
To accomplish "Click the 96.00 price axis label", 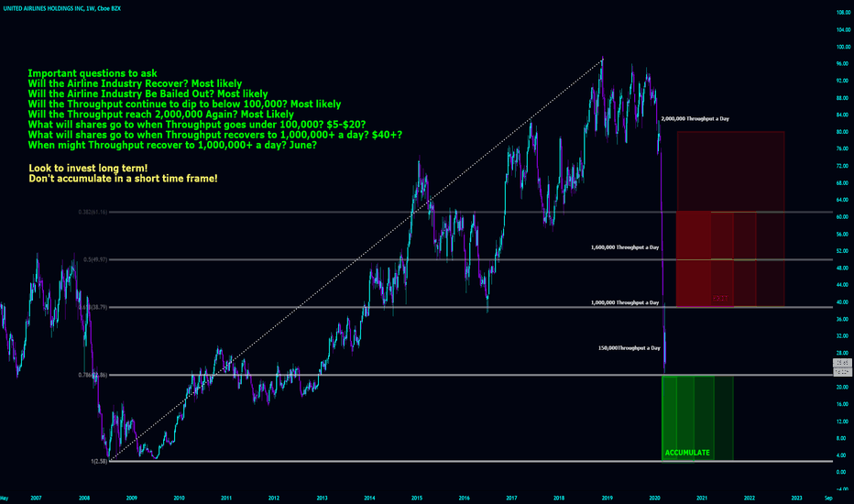I will coord(844,63).
